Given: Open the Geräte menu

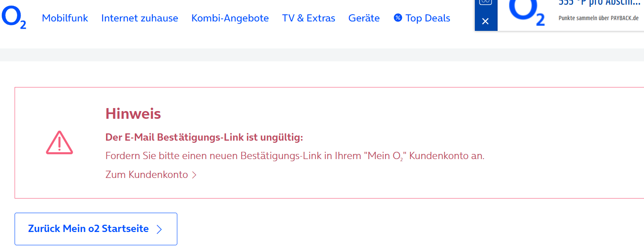Looking at the screenshot, I should [x=364, y=18].
